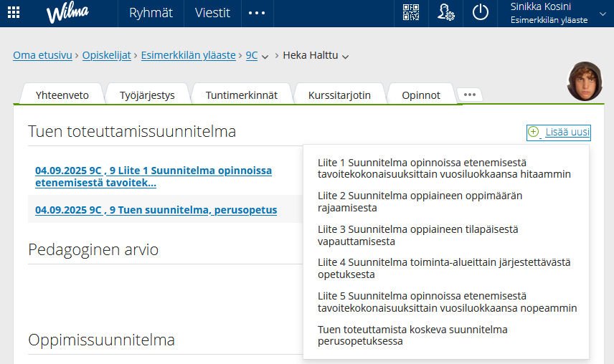Open Ryhmät in the top navigation
The height and width of the screenshot is (364, 614).
click(151, 13)
